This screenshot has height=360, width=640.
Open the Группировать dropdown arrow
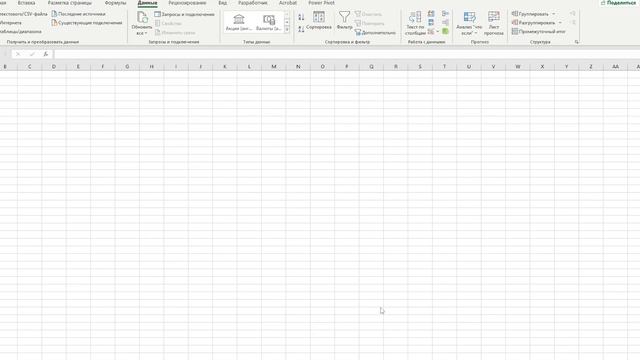coord(554,14)
